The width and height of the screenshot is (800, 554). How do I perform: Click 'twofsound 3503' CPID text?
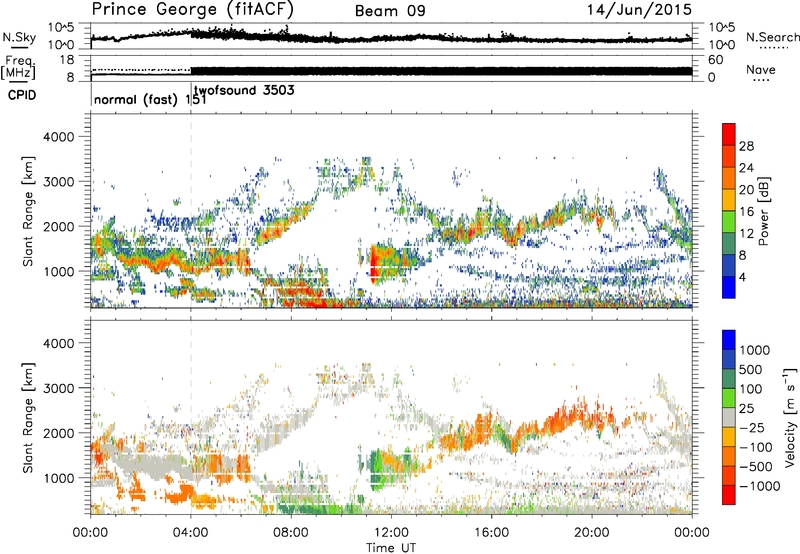point(244,91)
